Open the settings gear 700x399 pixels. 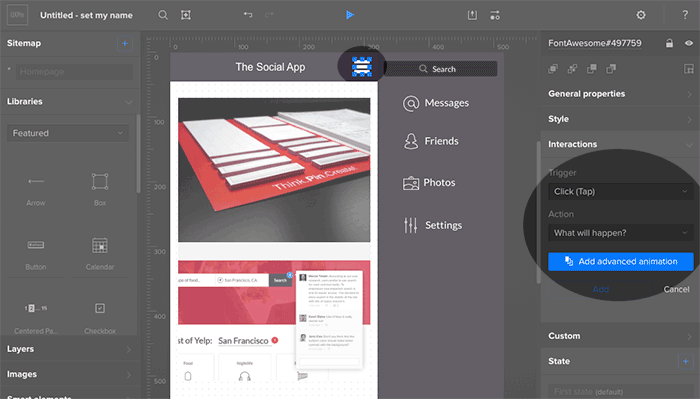click(641, 15)
